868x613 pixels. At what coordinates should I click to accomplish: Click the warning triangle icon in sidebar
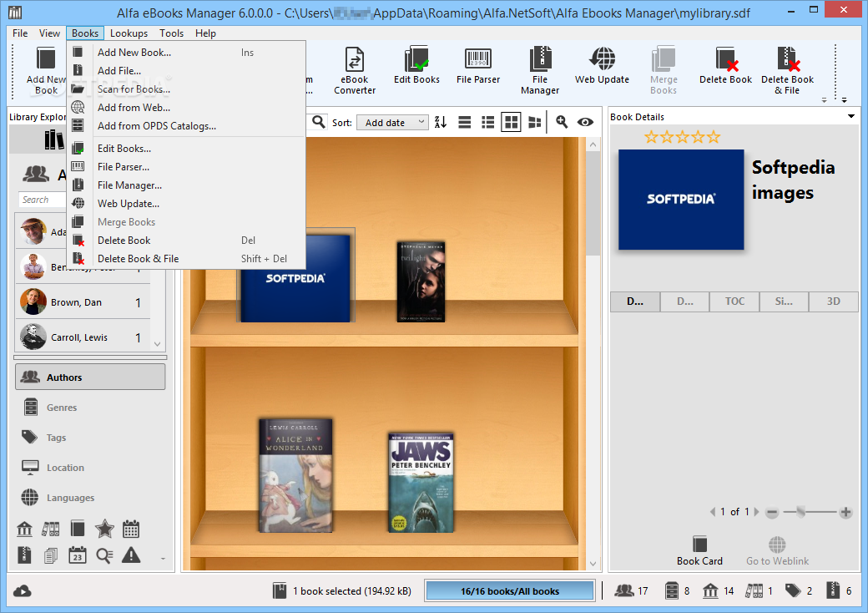coord(131,555)
